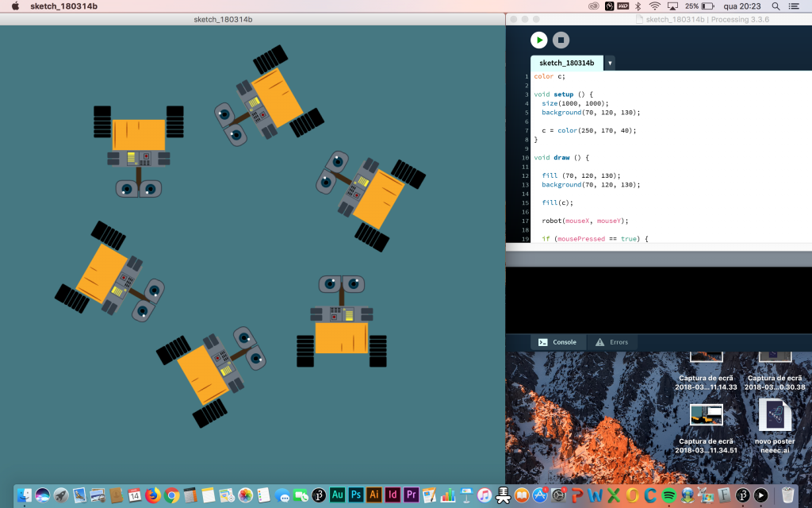The image size is (812, 508).
Task: Open iBooks from the Dock
Action: [x=522, y=495]
